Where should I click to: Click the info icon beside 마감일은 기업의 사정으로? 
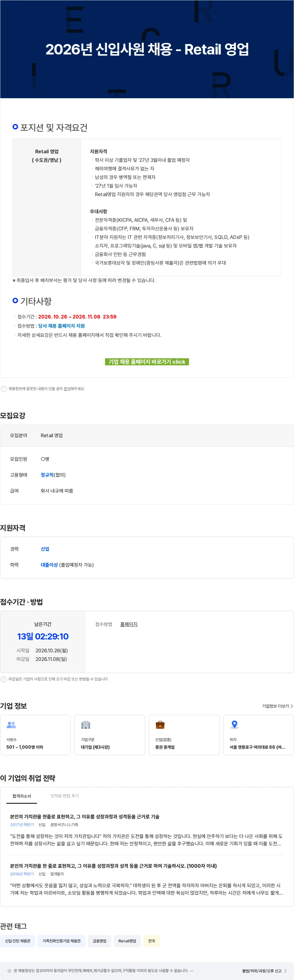click(4, 679)
